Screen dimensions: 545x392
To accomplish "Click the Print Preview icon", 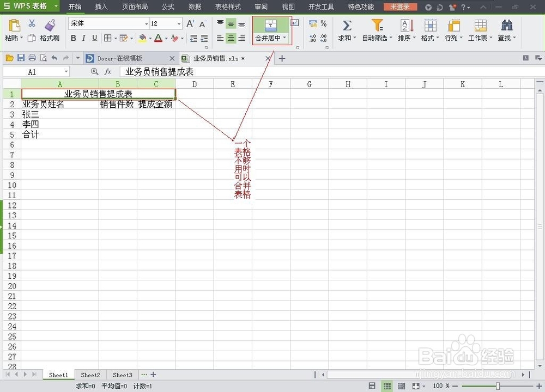I will 44,58.
